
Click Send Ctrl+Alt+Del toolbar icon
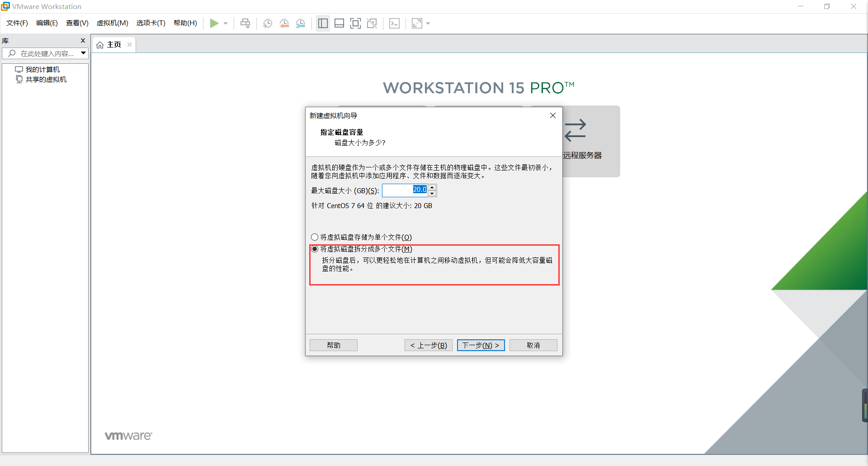245,23
